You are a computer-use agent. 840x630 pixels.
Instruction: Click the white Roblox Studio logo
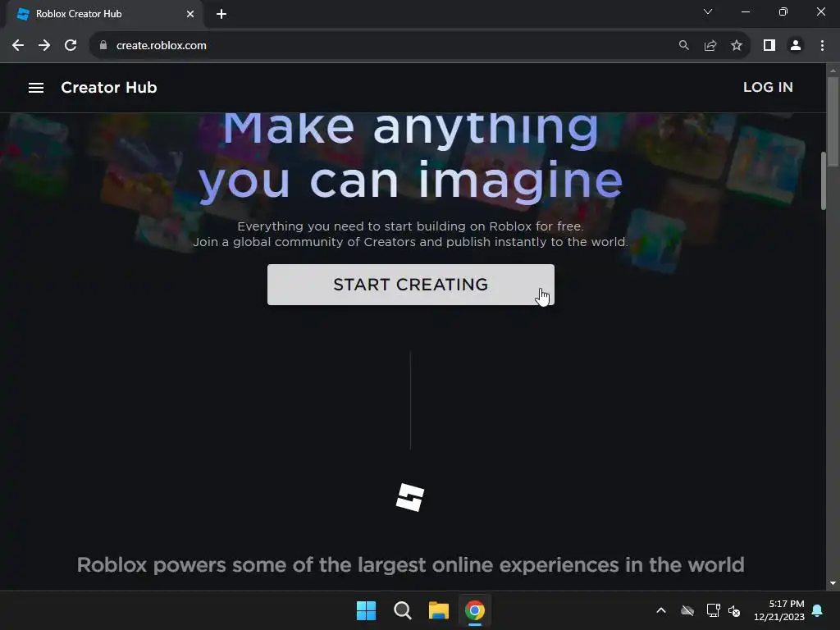(x=410, y=497)
